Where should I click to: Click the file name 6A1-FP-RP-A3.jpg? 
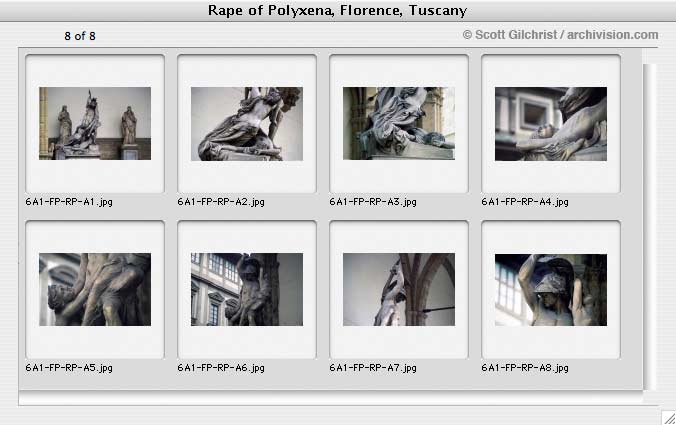(373, 202)
